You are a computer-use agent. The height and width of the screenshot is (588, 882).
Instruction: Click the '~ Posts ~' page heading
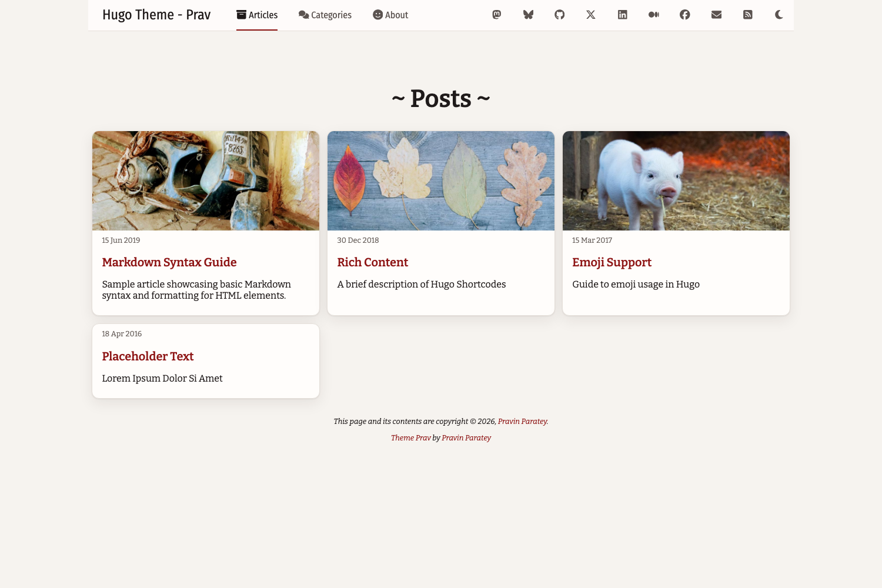[441, 98]
